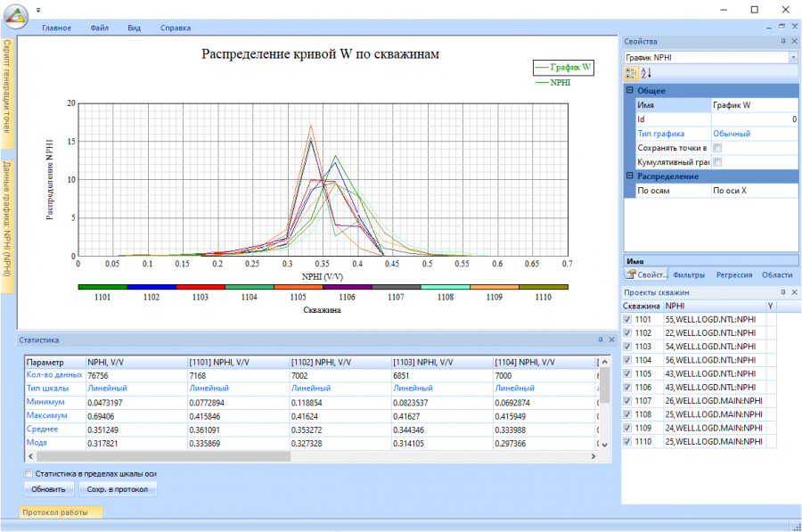Click the down arrow of statistics scrollbar

point(604,445)
